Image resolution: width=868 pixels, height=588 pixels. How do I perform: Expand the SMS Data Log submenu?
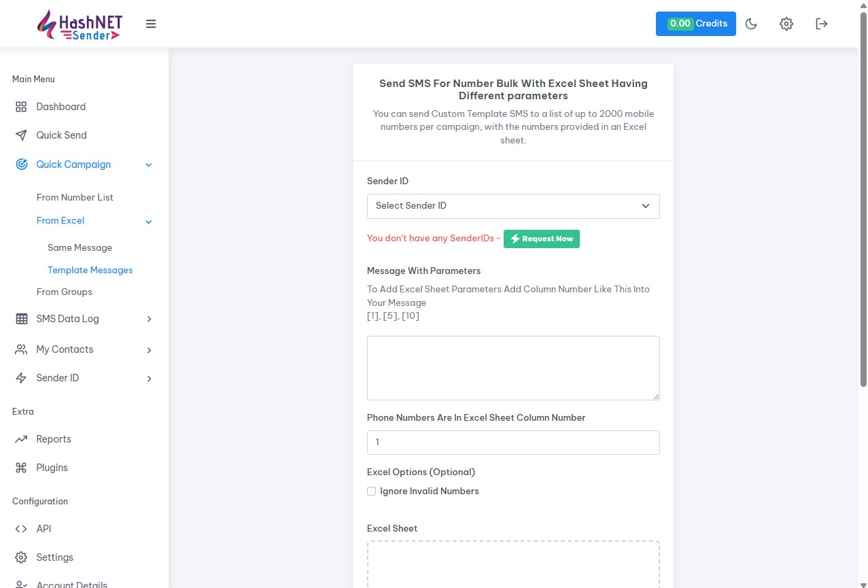(149, 319)
